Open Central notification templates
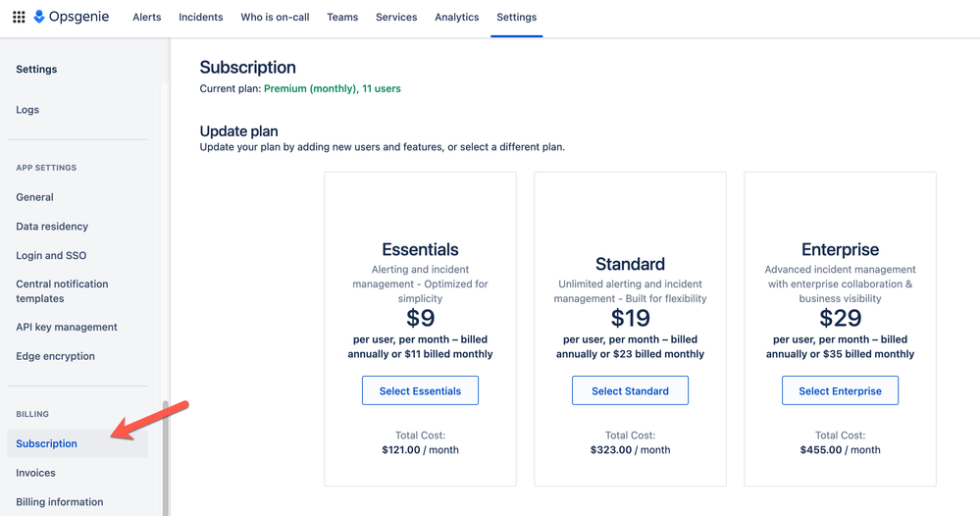This screenshot has width=980, height=516. point(62,291)
